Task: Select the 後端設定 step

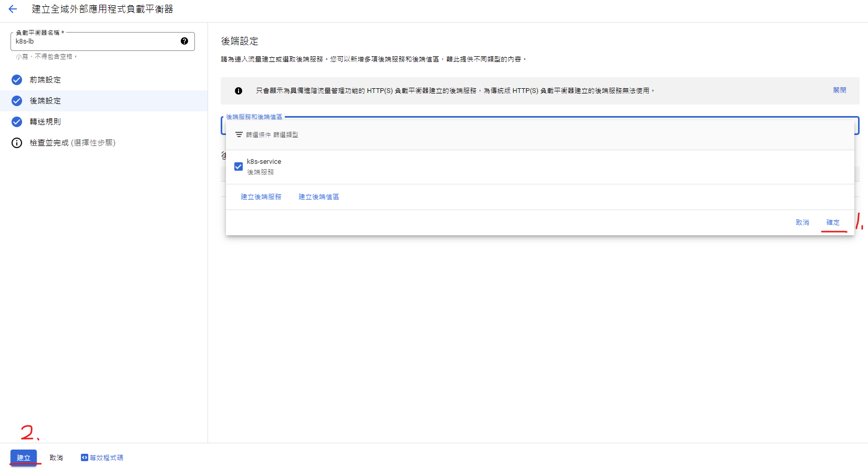Action: [x=45, y=101]
